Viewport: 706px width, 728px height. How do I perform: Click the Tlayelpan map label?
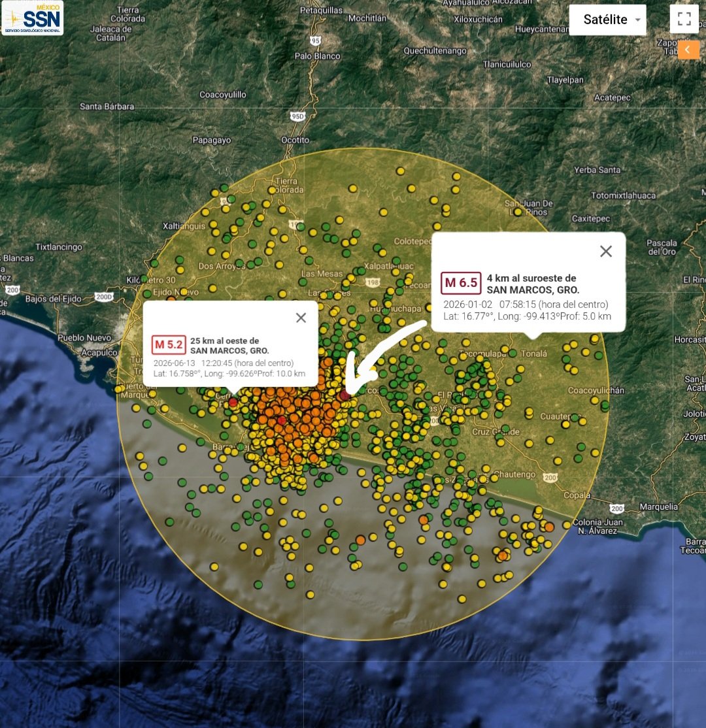[565, 80]
